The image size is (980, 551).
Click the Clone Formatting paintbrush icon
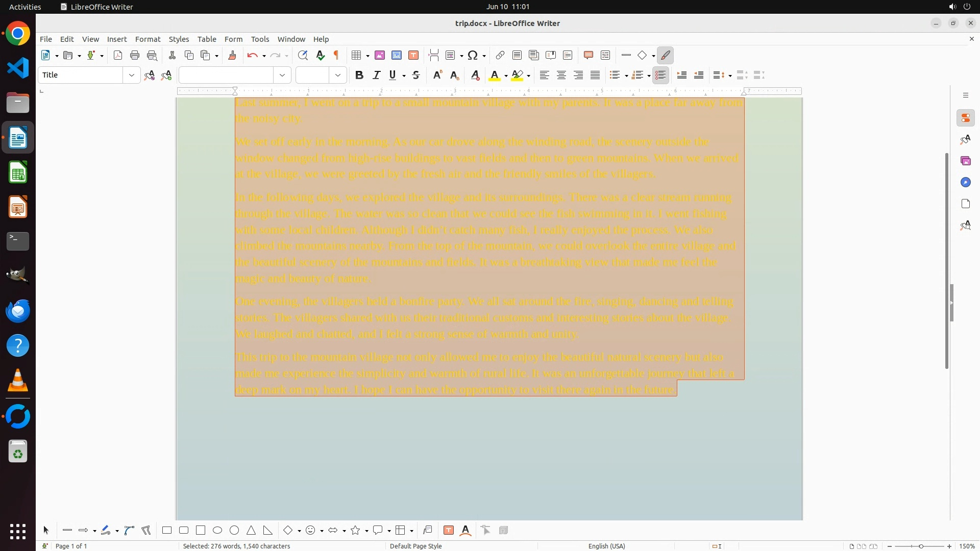pos(232,56)
